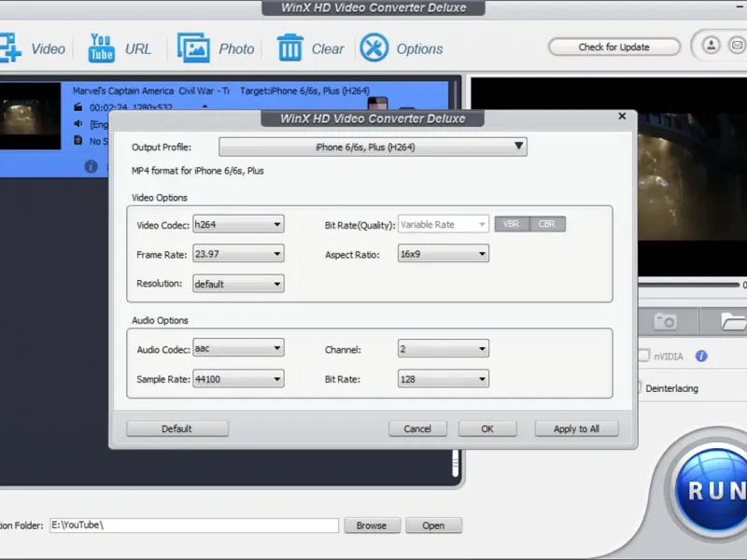
Task: Open the audio Bit Rate 128 dropdown
Action: [x=443, y=379]
